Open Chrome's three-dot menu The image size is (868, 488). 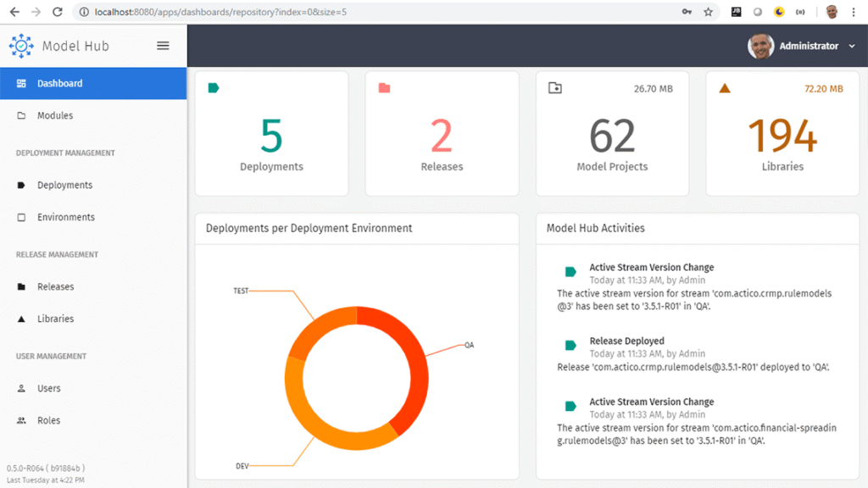(x=851, y=12)
